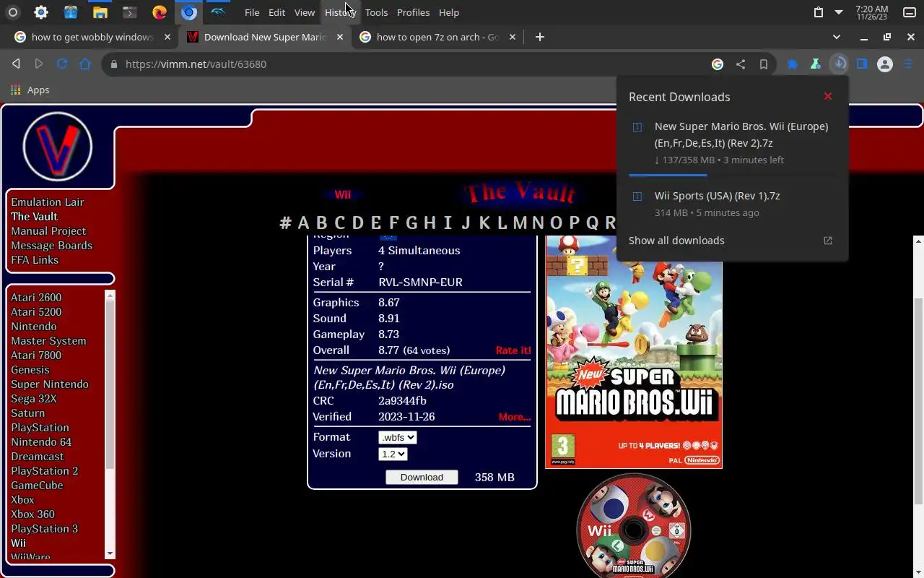Screen dimensions: 924x578
Task: Bookmark this page
Action: 764,64
